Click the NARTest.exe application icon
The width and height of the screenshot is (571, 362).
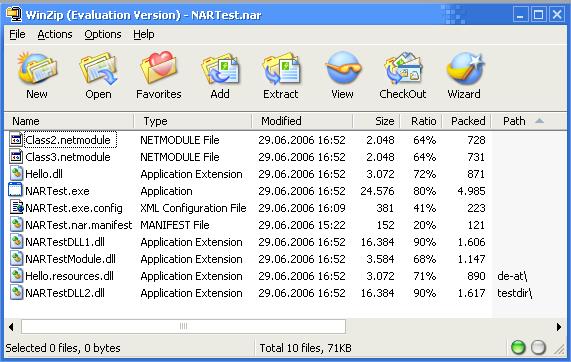click(x=15, y=190)
